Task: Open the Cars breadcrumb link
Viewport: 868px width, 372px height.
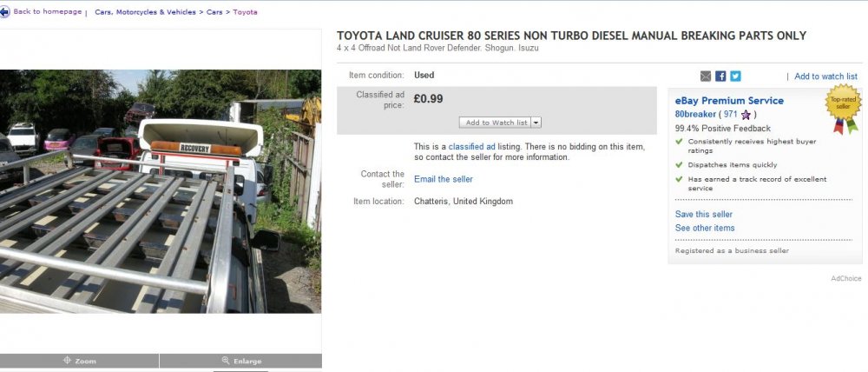Action: click(214, 12)
